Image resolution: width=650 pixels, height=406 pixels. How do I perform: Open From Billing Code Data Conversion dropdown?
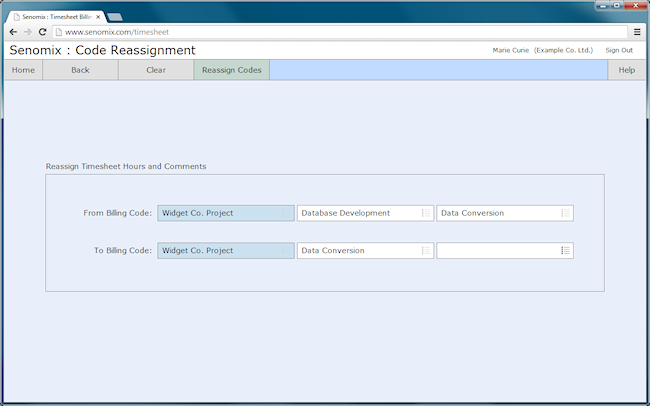[x=505, y=213]
